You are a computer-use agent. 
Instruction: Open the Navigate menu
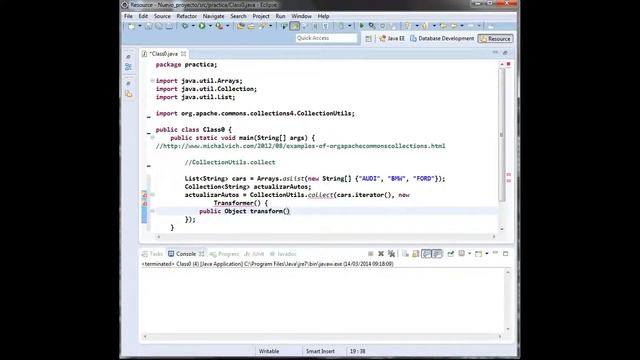[x=213, y=16]
